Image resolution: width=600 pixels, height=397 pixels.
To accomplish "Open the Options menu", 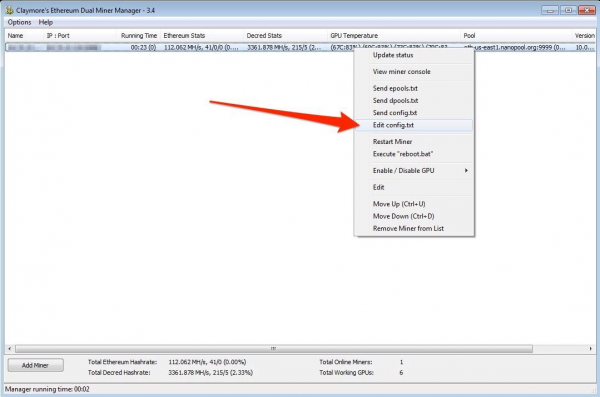I will click(19, 22).
